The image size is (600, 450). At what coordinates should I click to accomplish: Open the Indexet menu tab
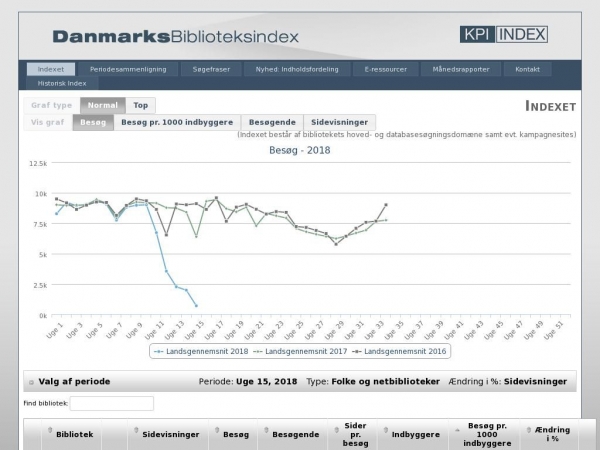coord(51,69)
